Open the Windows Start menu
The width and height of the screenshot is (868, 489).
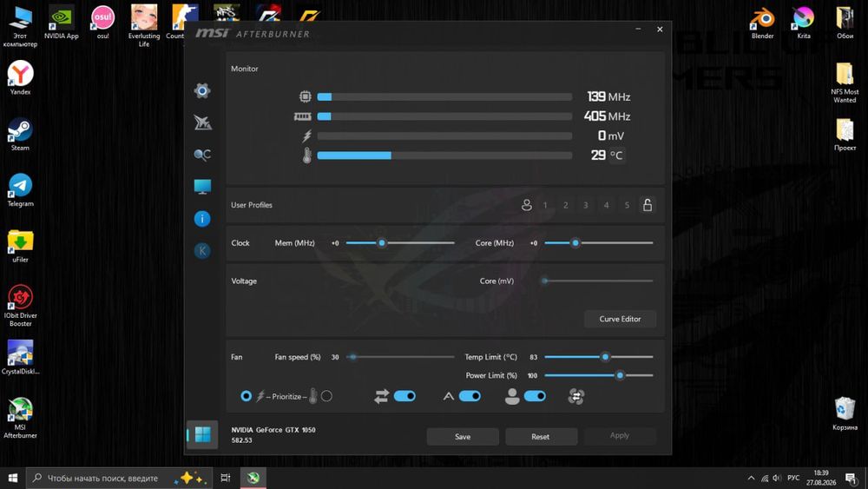click(13, 478)
